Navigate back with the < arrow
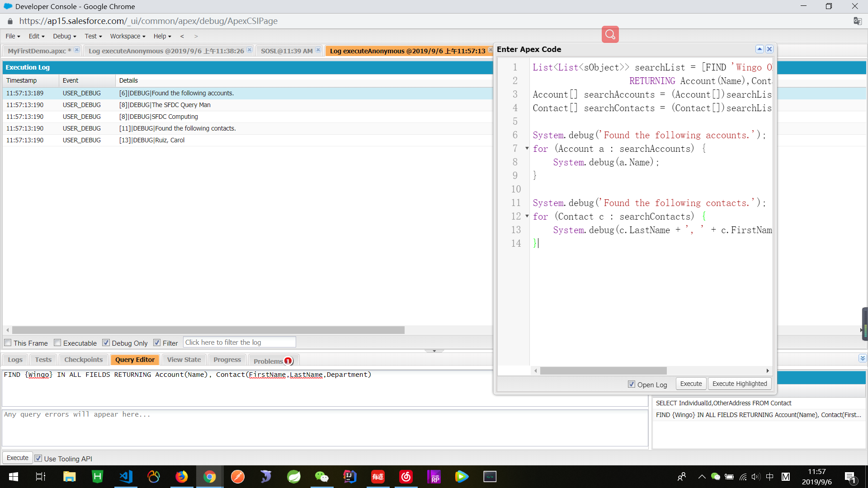 [x=182, y=36]
